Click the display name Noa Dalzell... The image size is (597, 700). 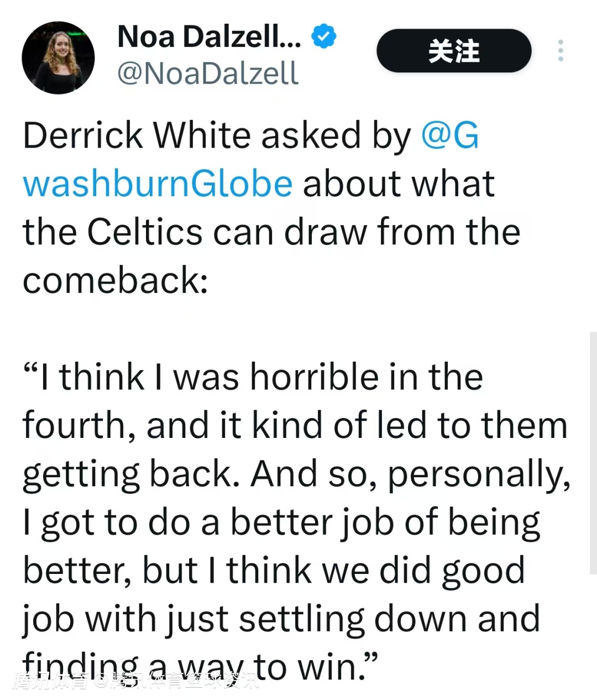[209, 37]
